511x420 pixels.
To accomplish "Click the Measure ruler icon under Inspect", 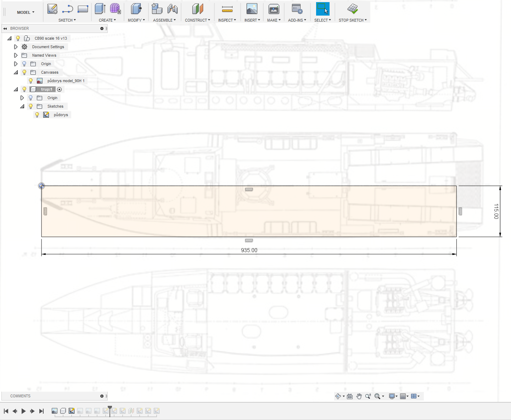I will click(x=227, y=9).
